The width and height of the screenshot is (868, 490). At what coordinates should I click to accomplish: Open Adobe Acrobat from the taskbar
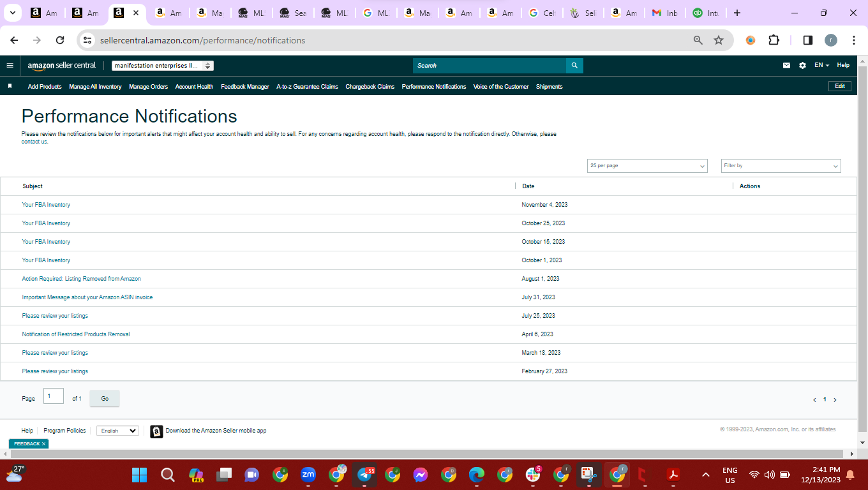click(672, 475)
